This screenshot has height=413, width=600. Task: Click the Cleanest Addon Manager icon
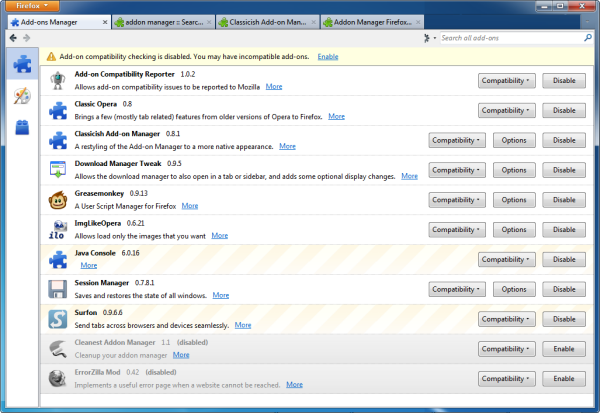(58, 349)
